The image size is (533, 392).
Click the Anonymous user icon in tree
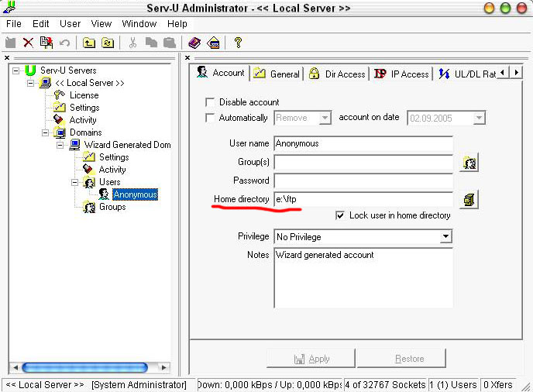coord(104,194)
